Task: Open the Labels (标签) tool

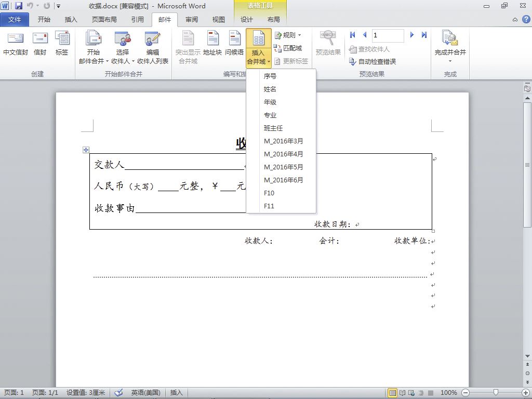Action: tap(62, 43)
